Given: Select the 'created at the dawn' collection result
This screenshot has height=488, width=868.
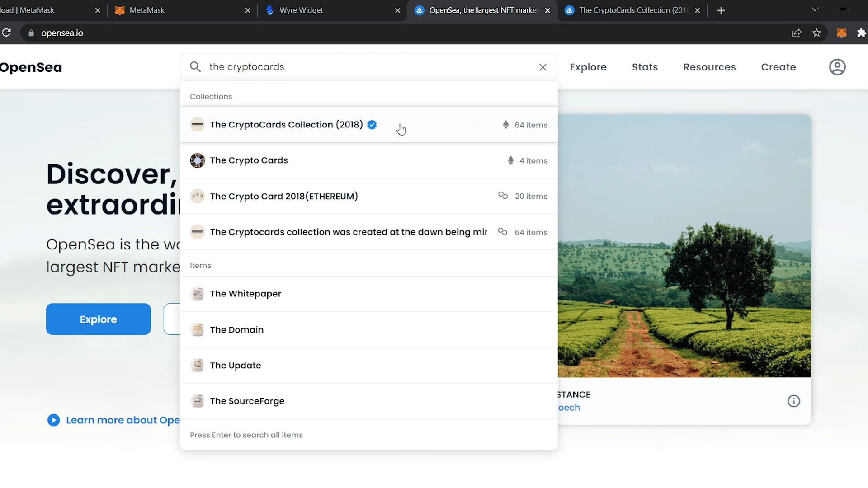Looking at the screenshot, I should click(x=368, y=232).
